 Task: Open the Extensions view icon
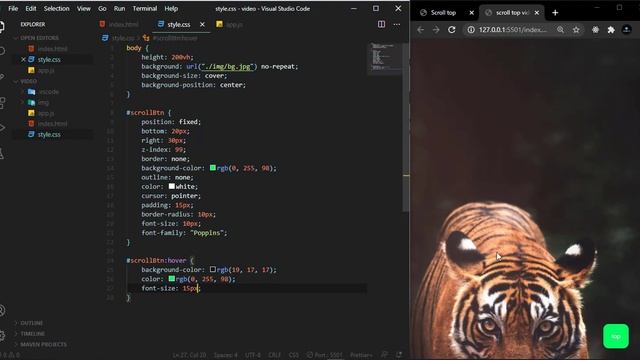(x=2, y=102)
